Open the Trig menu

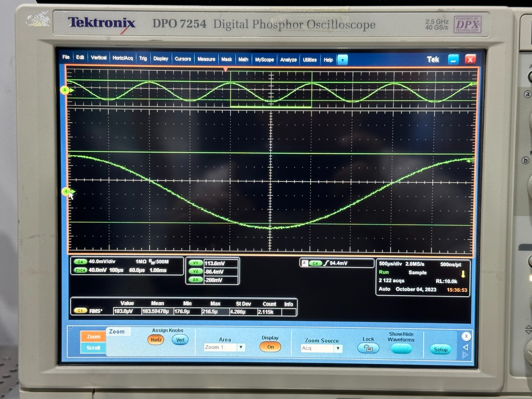pos(143,58)
